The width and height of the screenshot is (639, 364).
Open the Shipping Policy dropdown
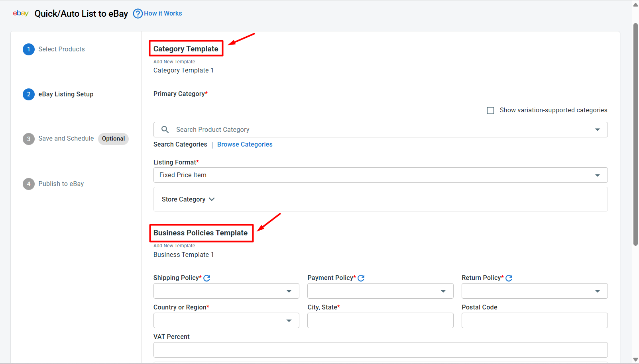coord(226,291)
